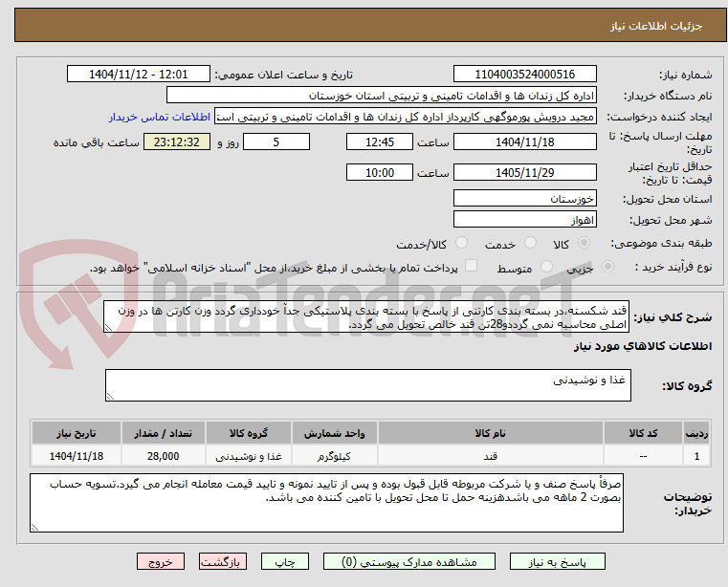Viewport: 728px width, 587px height.
Task: Click the 'تعداد / مقدار' column header
Action: [x=163, y=433]
